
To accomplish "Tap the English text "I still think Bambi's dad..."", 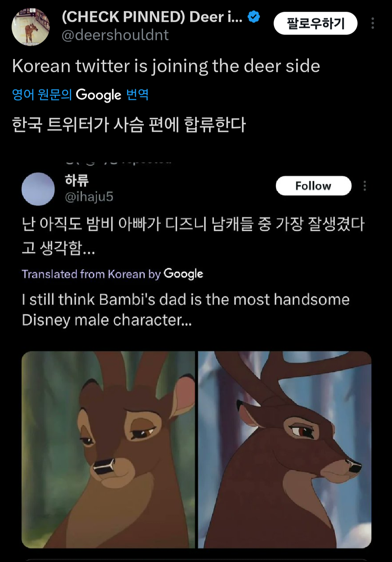I will click(185, 309).
